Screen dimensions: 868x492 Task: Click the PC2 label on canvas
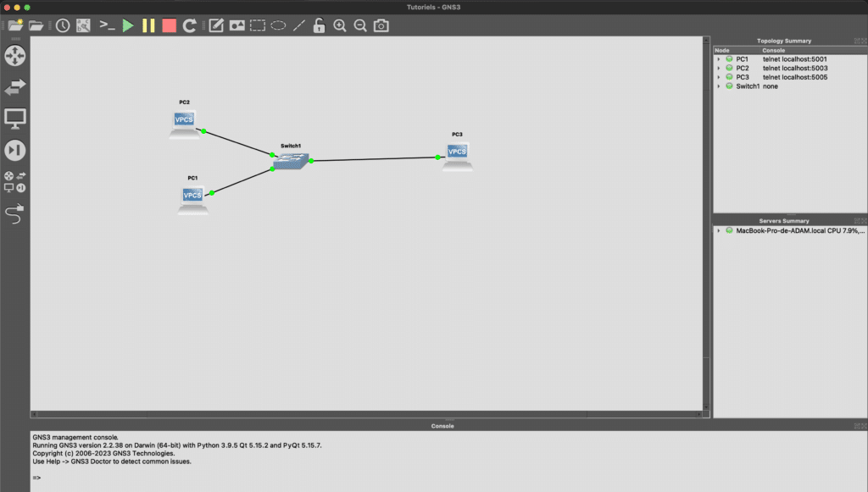[184, 102]
